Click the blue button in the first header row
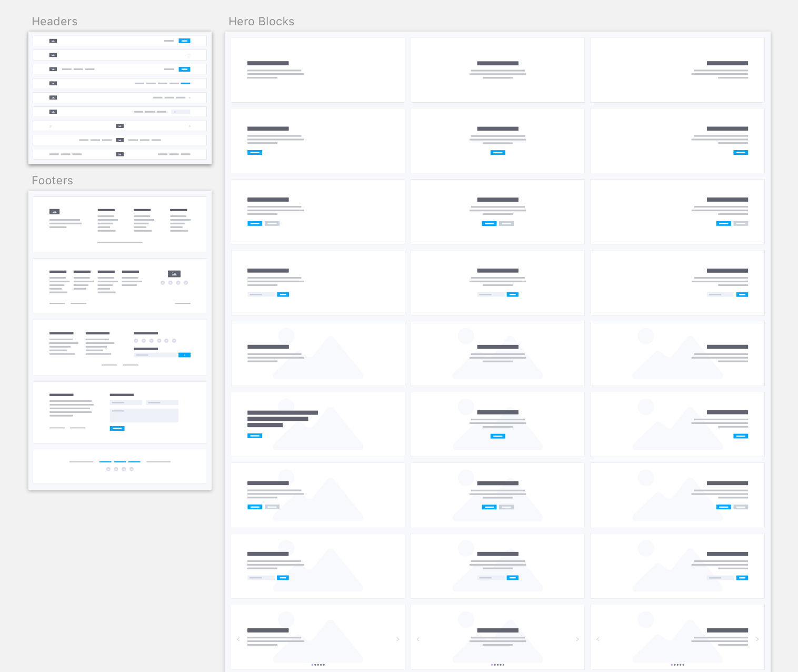 (x=184, y=41)
